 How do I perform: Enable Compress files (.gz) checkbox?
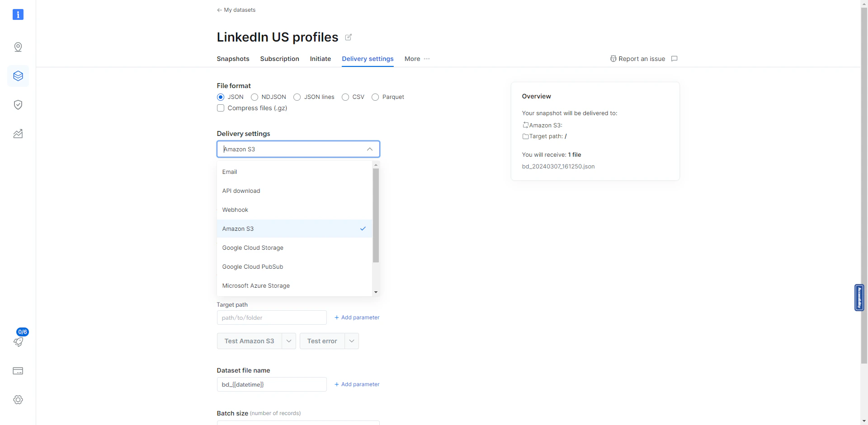[221, 108]
